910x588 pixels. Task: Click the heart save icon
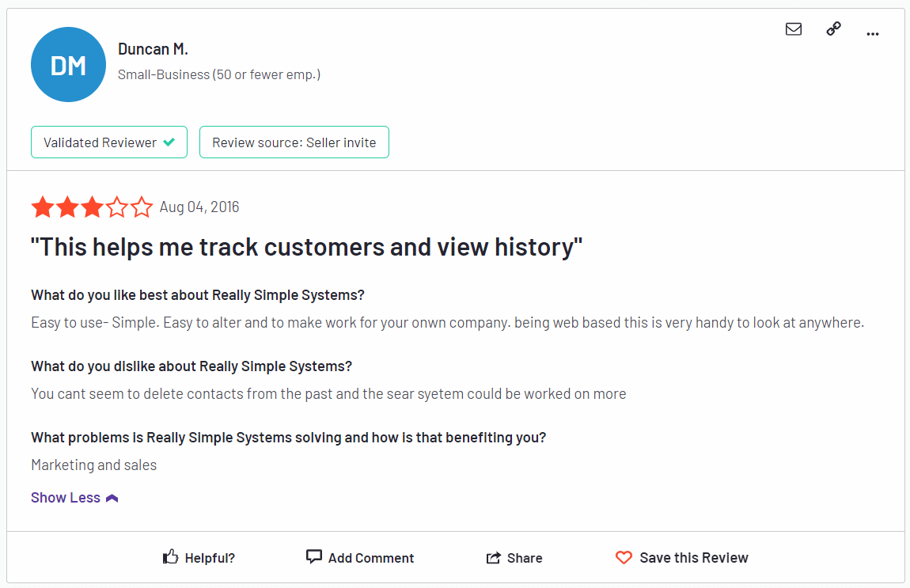[624, 557]
